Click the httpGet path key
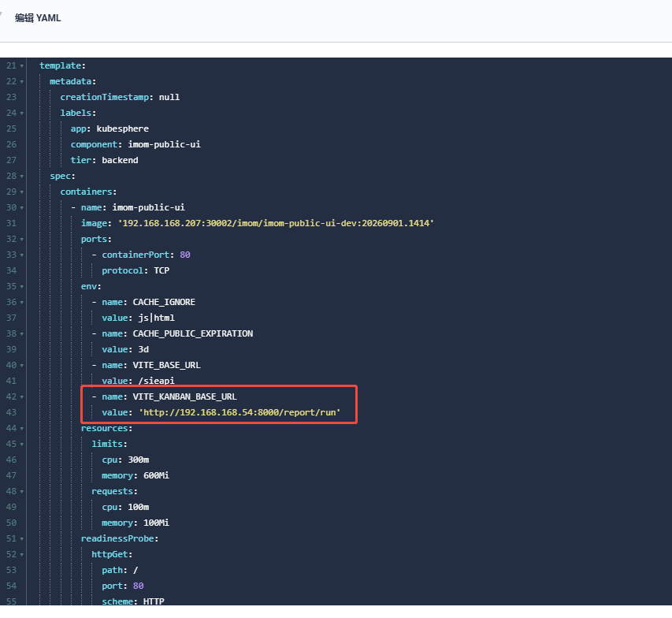The image size is (672, 618). point(113,571)
